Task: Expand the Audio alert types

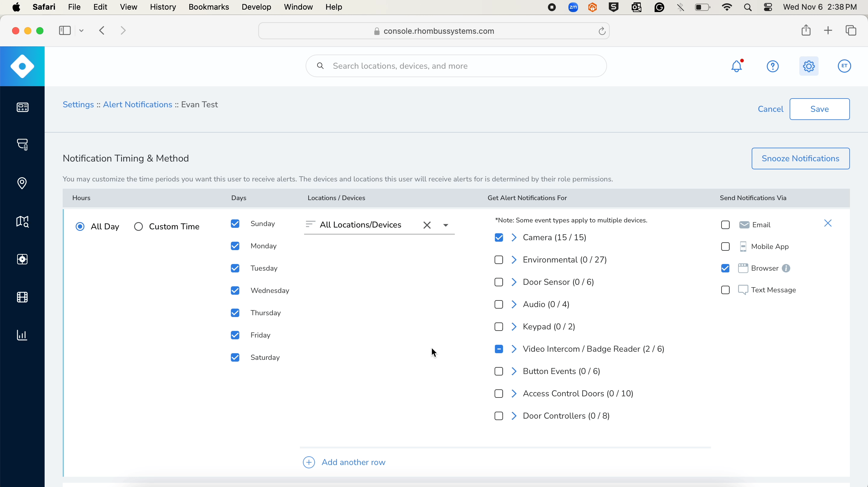Action: pyautogui.click(x=514, y=304)
